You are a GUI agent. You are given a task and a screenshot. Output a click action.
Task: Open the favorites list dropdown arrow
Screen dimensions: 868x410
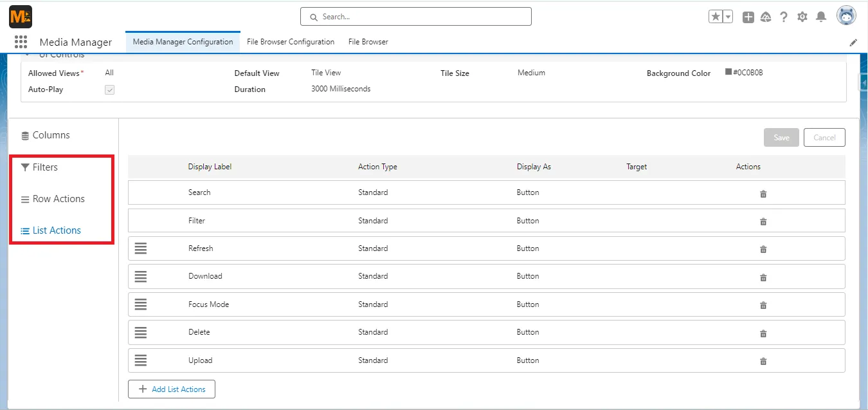pyautogui.click(x=727, y=16)
